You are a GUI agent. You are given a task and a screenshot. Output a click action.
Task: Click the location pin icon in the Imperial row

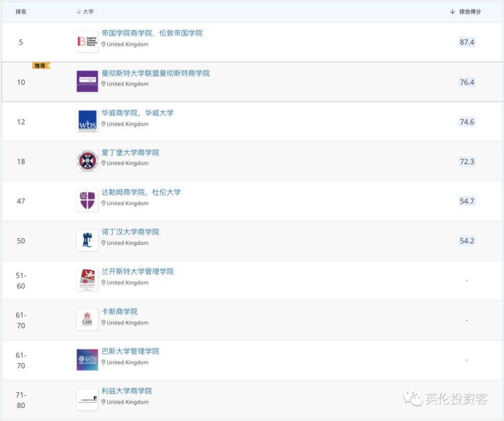[103, 44]
